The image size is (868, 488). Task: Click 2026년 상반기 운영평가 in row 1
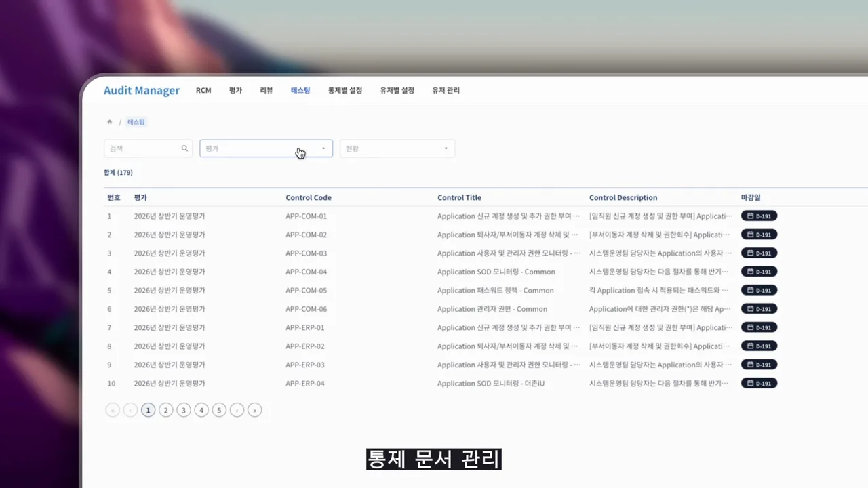(170, 216)
